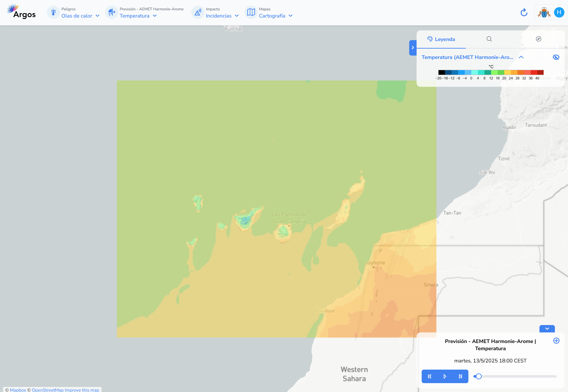Click the Boujdour map label
Image resolution: width=568 pixels, height=392 pixels.
[325, 310]
